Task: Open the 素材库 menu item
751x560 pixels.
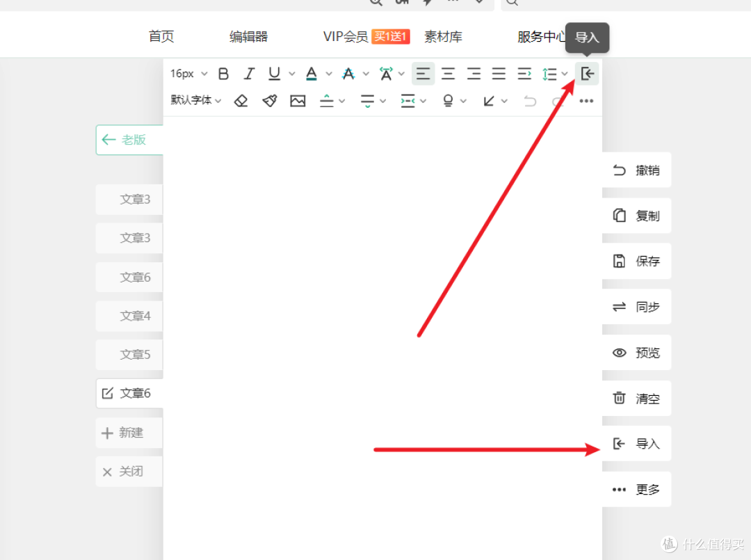Action: 443,36
